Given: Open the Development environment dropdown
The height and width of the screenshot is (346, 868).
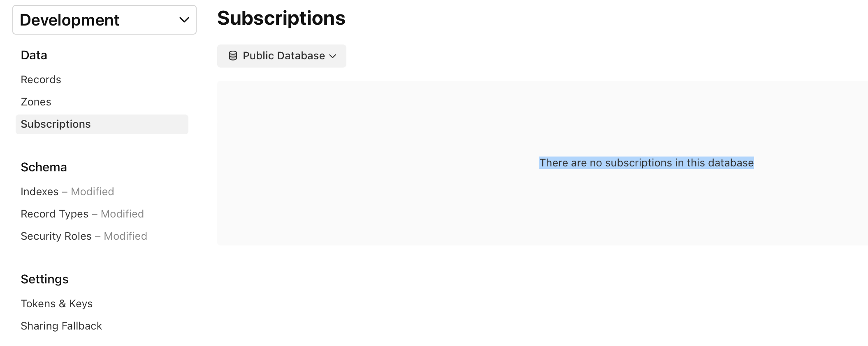Looking at the screenshot, I should pos(104,20).
